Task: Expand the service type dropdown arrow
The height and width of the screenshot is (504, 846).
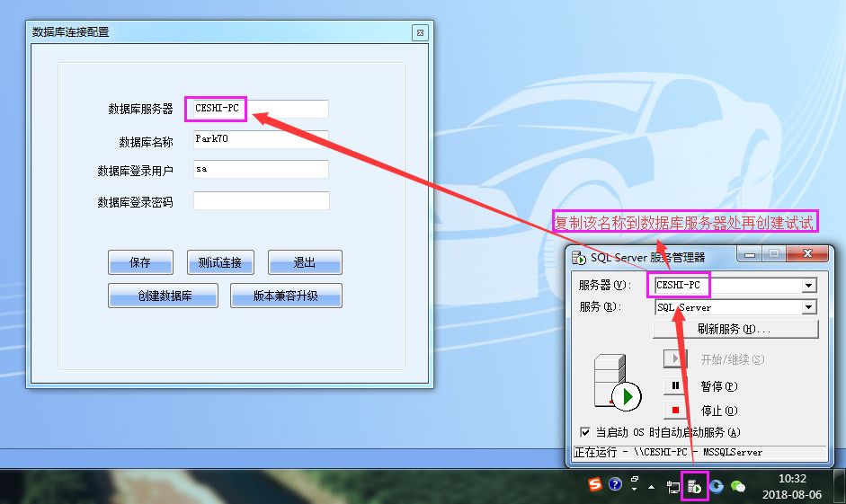Action: [x=809, y=307]
